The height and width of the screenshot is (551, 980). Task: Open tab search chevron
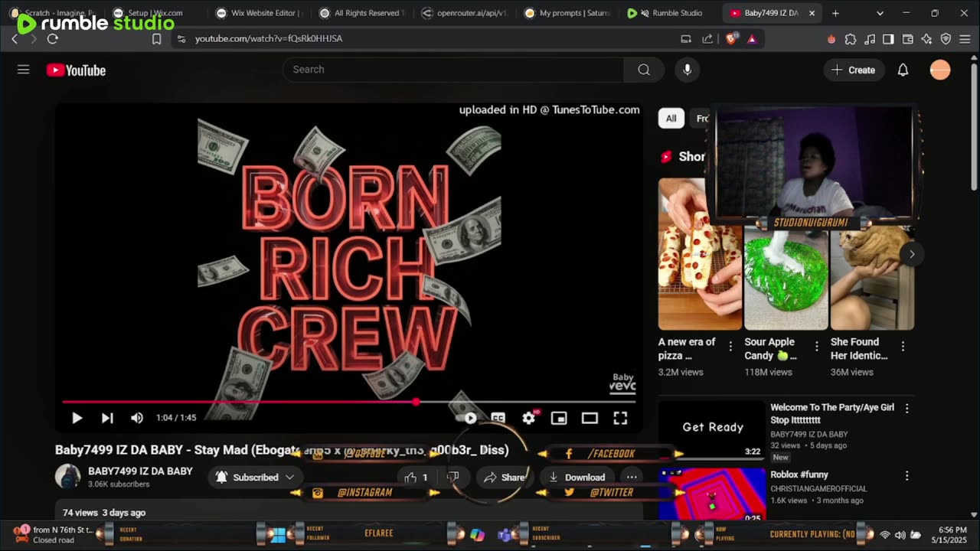(880, 13)
